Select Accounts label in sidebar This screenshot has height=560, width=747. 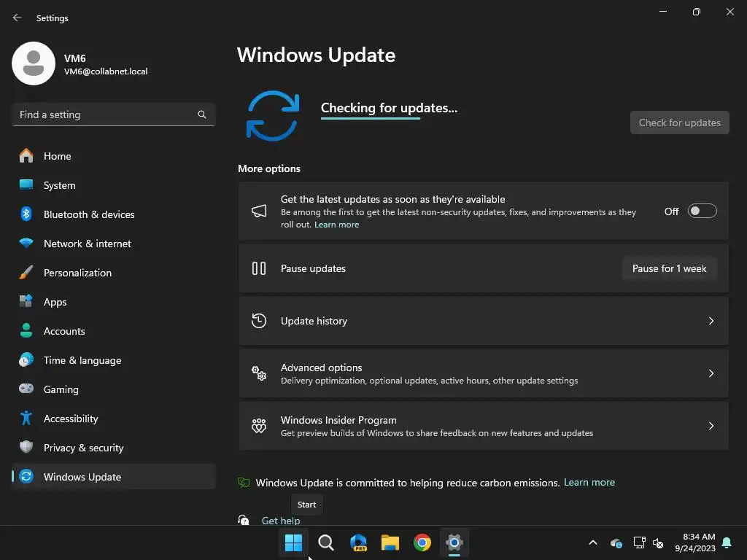coord(64,331)
